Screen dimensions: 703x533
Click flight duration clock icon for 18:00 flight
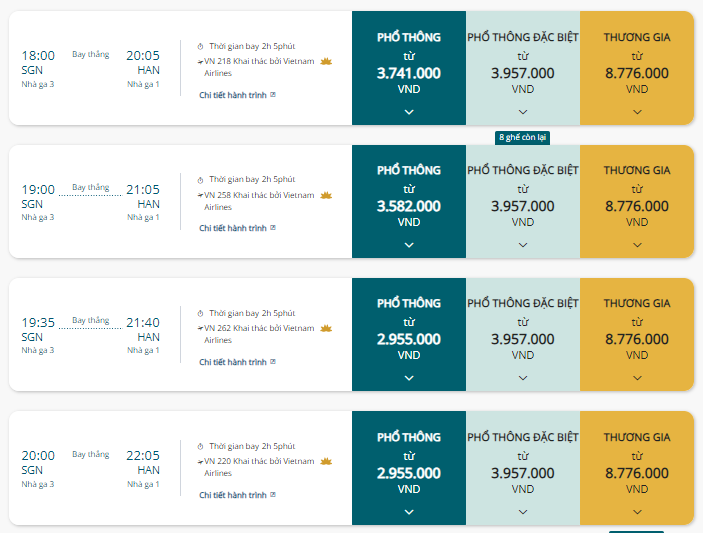point(200,46)
